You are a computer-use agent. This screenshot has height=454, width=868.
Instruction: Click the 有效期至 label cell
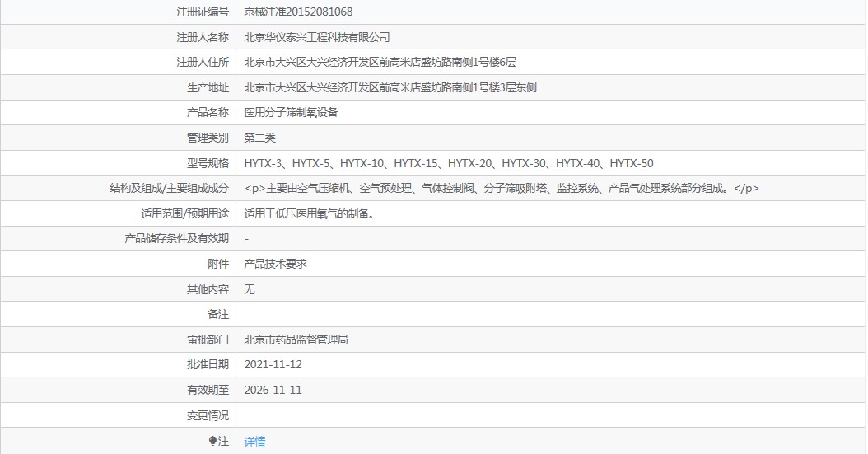click(x=119, y=390)
